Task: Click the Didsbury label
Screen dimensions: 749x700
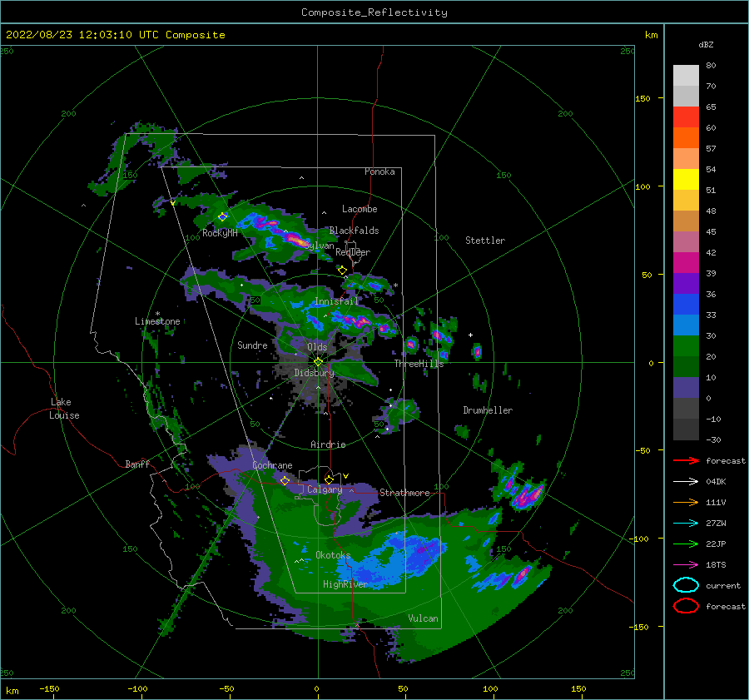Action: pyautogui.click(x=314, y=373)
